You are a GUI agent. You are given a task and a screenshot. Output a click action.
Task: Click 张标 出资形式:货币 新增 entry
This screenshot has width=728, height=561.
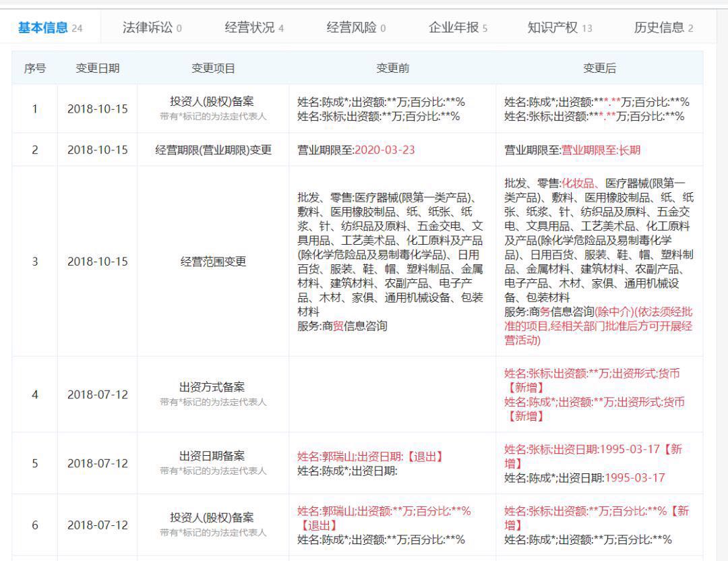click(x=593, y=380)
